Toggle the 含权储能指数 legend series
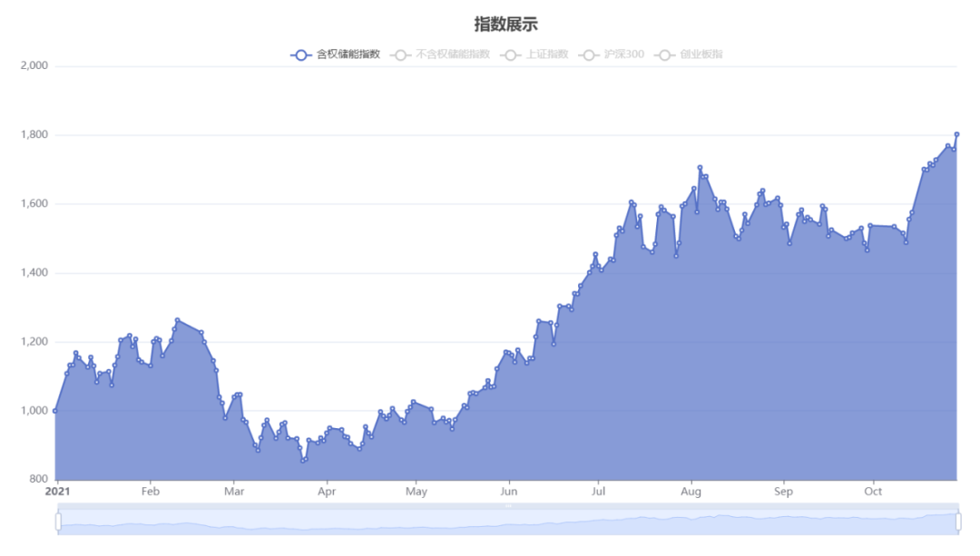 click(335, 54)
